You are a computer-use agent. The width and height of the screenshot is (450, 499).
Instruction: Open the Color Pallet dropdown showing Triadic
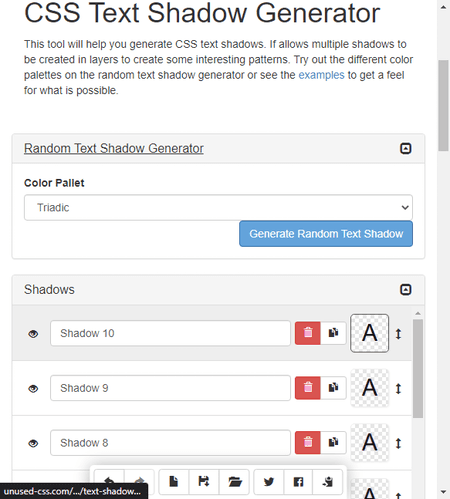(x=218, y=207)
